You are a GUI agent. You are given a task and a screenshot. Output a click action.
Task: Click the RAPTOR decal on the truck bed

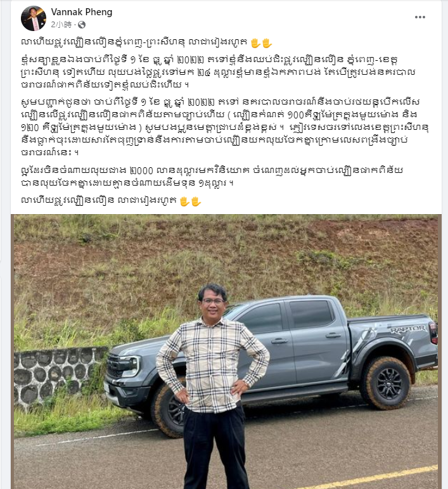407,329
